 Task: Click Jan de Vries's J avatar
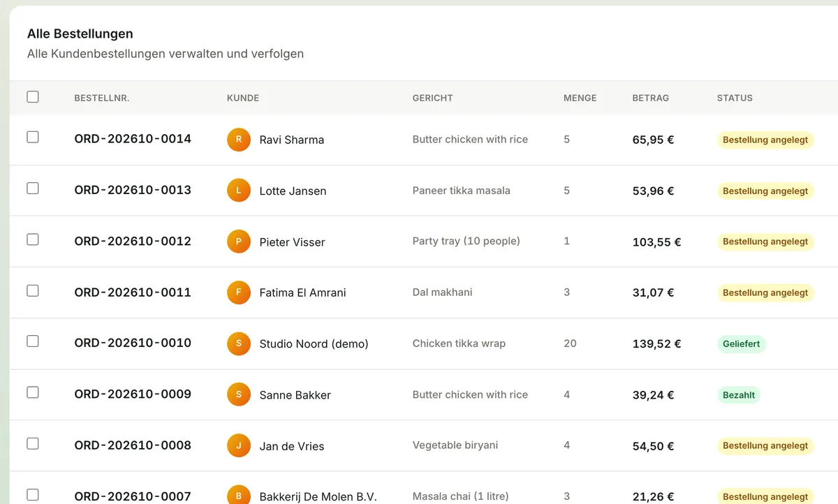tap(239, 445)
